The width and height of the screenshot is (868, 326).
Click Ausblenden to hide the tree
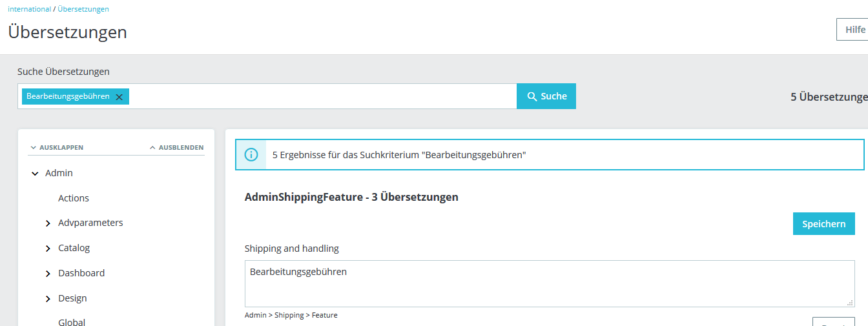click(x=176, y=148)
